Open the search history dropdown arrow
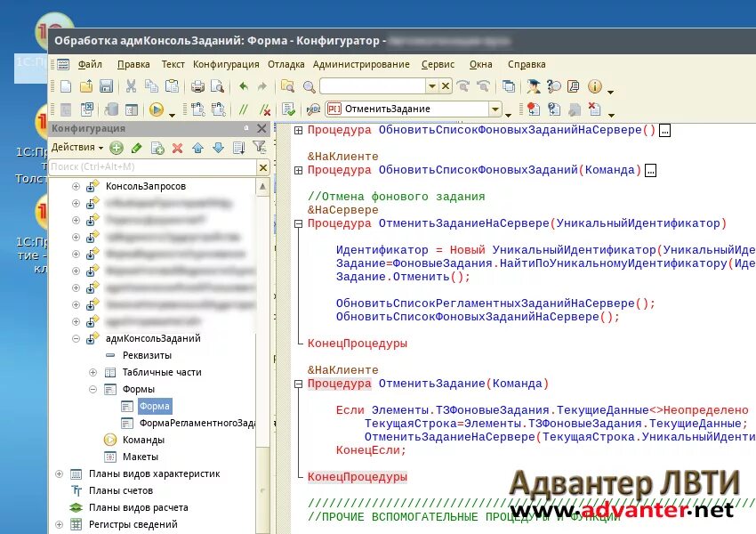The height and width of the screenshot is (534, 756). pos(432,86)
